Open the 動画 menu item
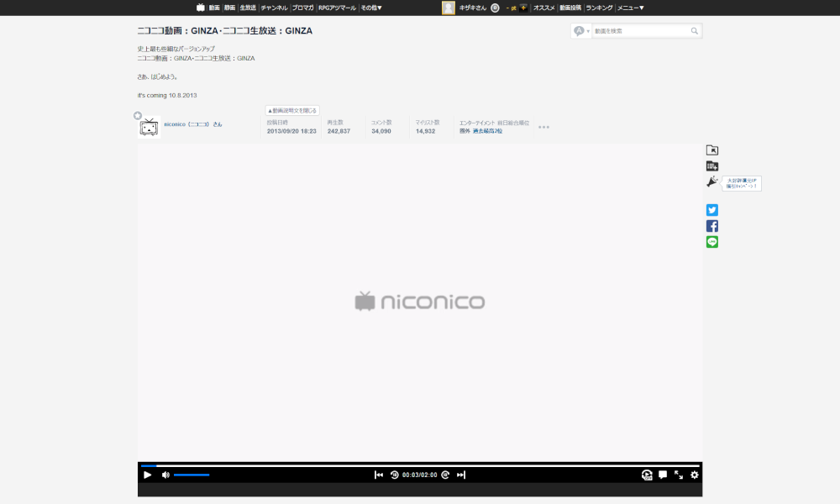Screen dimensions: 840x504 214,8
